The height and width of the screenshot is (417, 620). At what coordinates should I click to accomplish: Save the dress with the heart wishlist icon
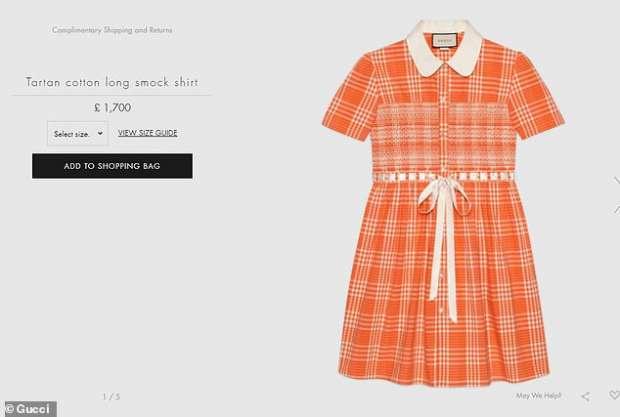click(x=613, y=397)
